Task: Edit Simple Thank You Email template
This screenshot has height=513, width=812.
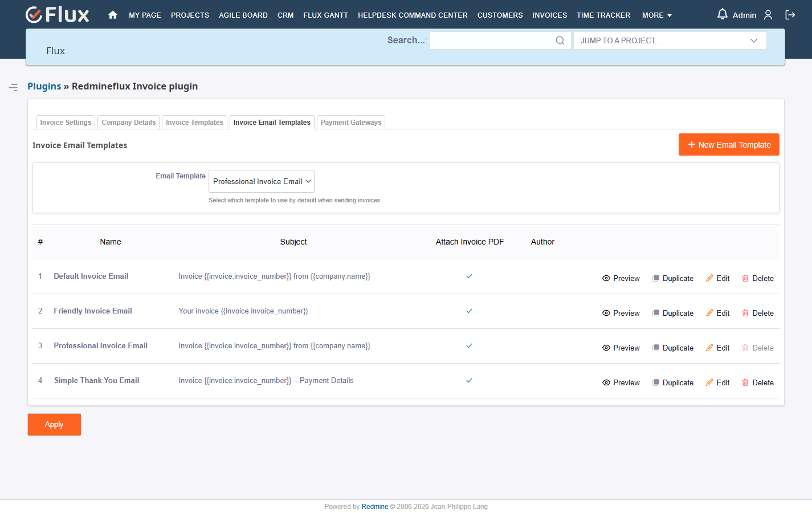Action: (x=718, y=382)
